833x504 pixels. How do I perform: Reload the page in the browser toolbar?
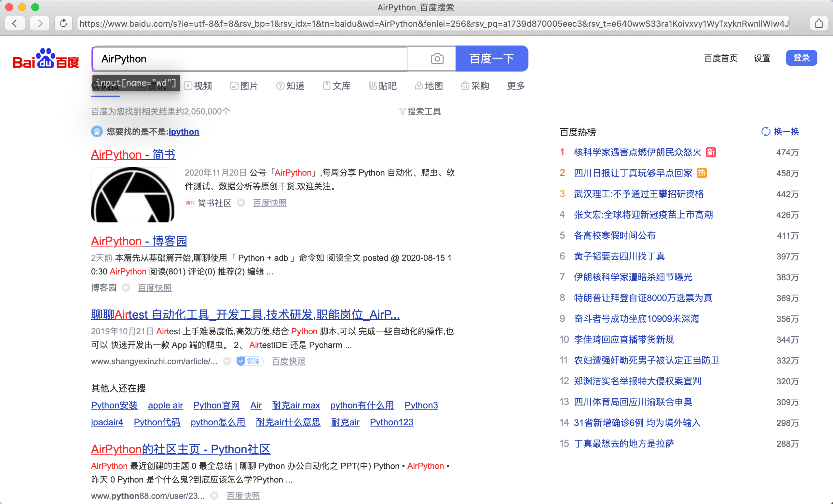click(63, 23)
